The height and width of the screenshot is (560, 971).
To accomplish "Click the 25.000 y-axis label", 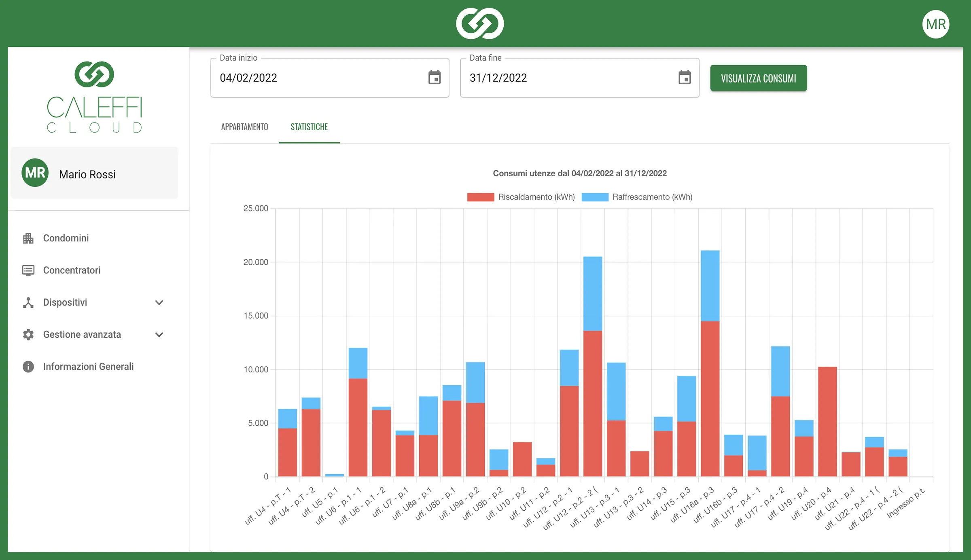I will coord(256,208).
